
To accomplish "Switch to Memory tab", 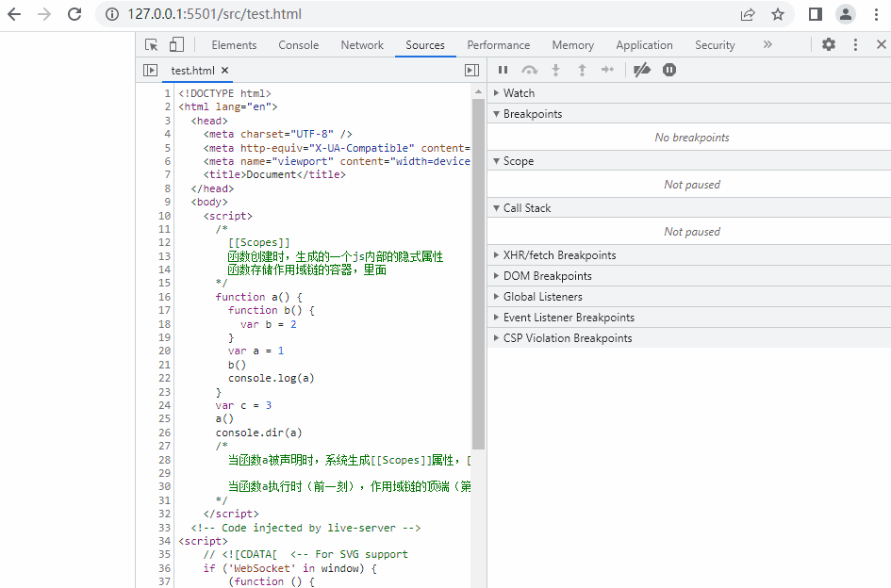I will [573, 45].
